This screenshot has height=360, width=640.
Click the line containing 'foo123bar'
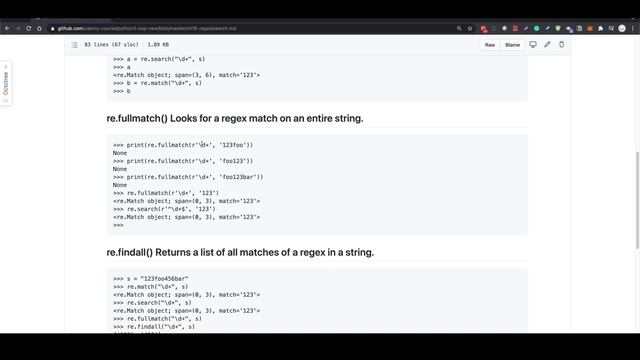coord(188,177)
